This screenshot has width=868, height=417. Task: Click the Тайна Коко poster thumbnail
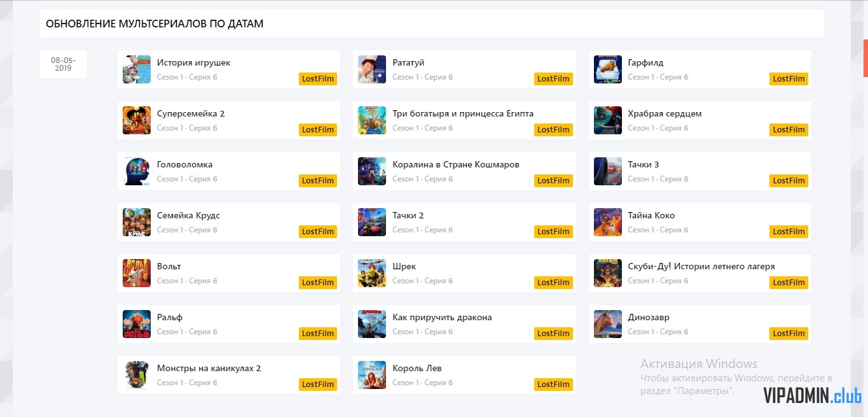click(608, 222)
